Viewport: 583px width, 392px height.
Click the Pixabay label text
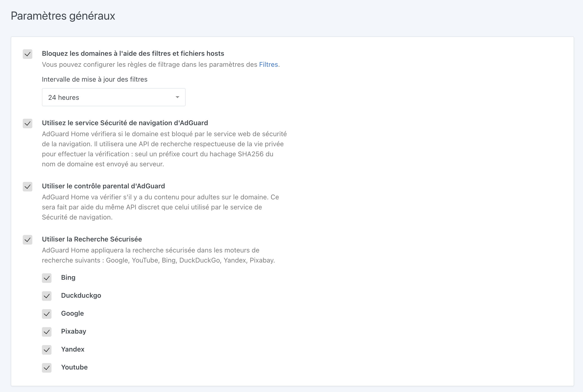pyautogui.click(x=74, y=331)
